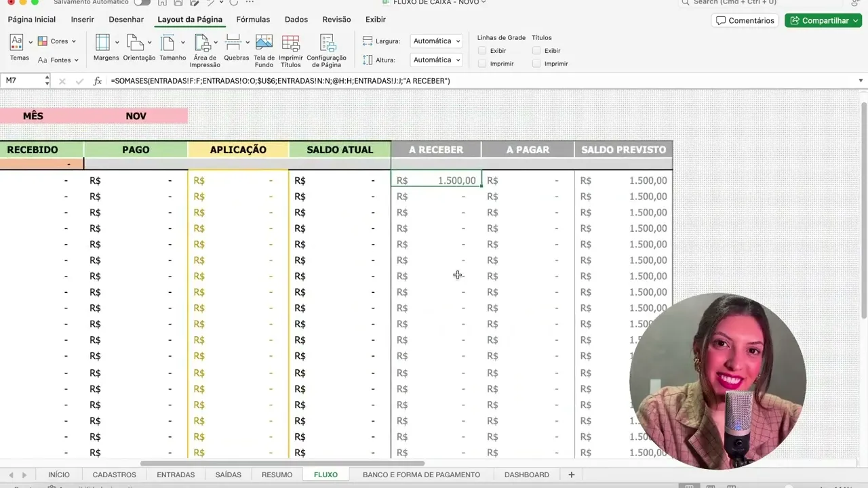This screenshot has width=868, height=488.
Task: Click the Cores color palette icon
Action: tap(43, 41)
